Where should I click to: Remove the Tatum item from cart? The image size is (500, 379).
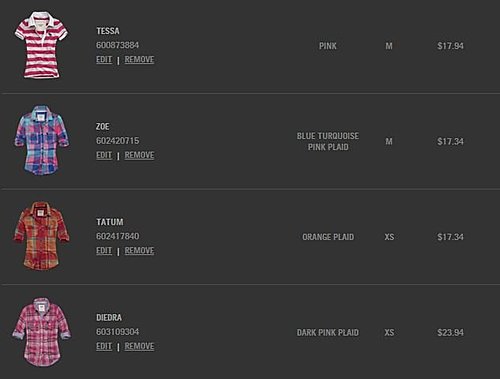pyautogui.click(x=139, y=251)
